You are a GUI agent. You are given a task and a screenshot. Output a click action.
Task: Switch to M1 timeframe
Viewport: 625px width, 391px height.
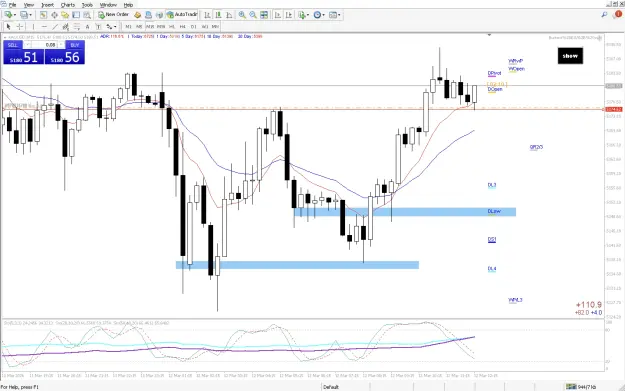click(x=128, y=27)
